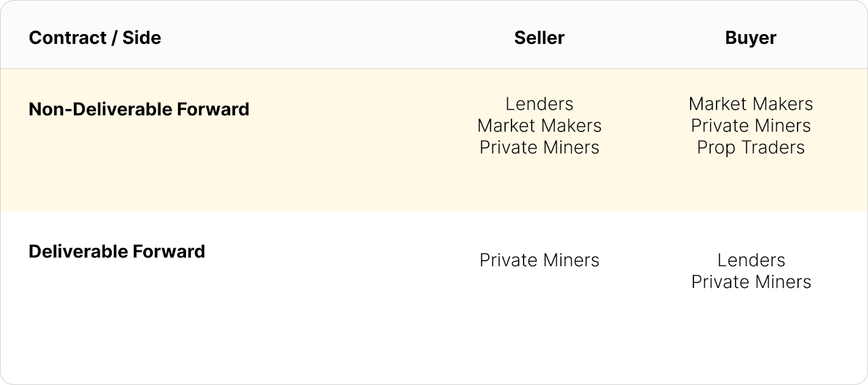Viewport: 868px width, 385px height.
Task: Select Lenders under Non-Deliverable Forward Seller
Action: (539, 104)
